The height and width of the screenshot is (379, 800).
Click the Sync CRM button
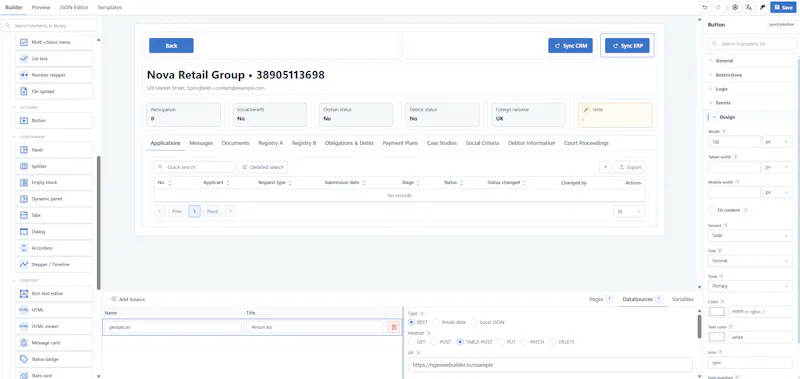(x=570, y=45)
